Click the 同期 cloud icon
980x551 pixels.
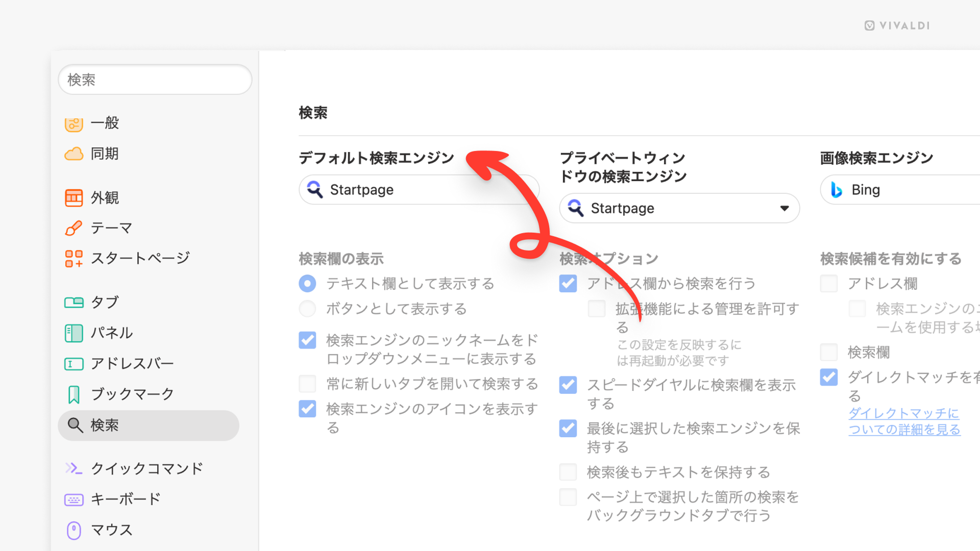[74, 154]
